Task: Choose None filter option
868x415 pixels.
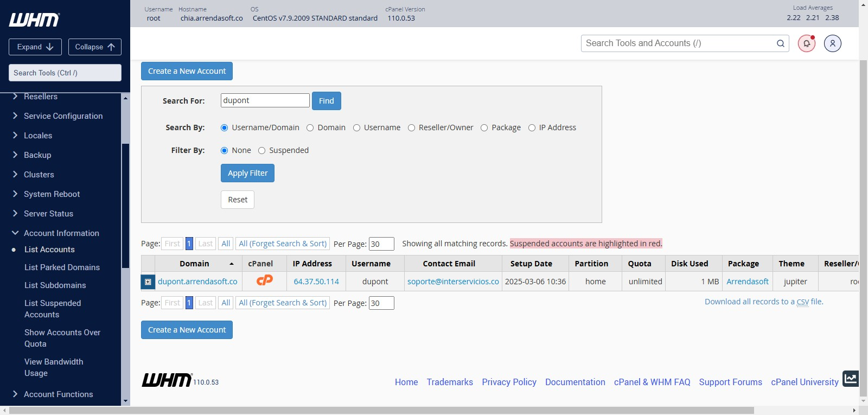Action: (224, 151)
